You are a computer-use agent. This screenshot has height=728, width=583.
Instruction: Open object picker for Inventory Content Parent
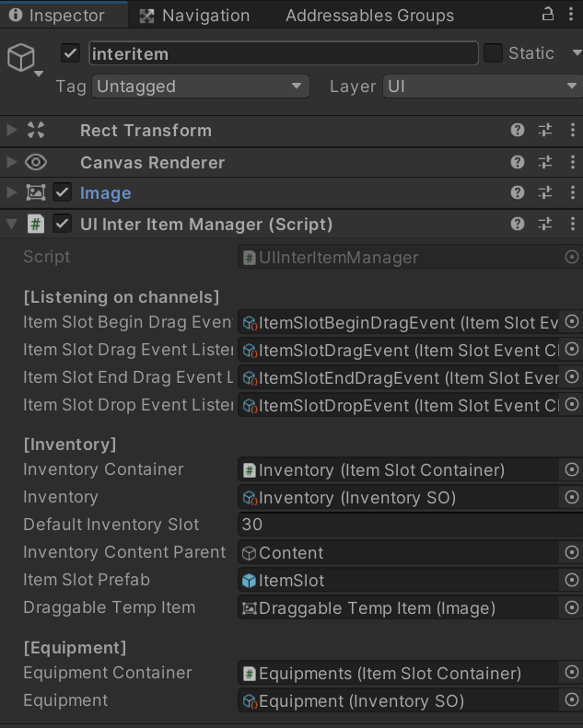tap(572, 552)
